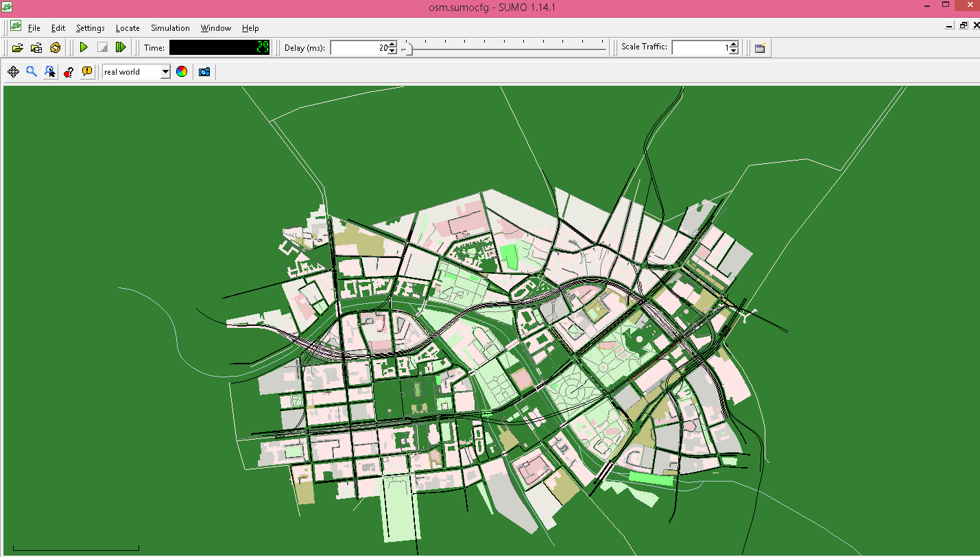980x557 pixels.
Task: Open the color wheel visualization settings
Action: pyautogui.click(x=182, y=71)
